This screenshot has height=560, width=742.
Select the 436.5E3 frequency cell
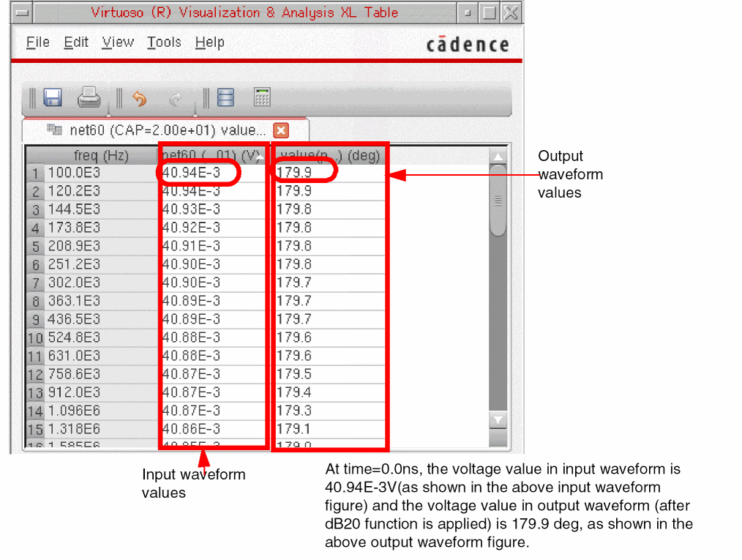101,319
